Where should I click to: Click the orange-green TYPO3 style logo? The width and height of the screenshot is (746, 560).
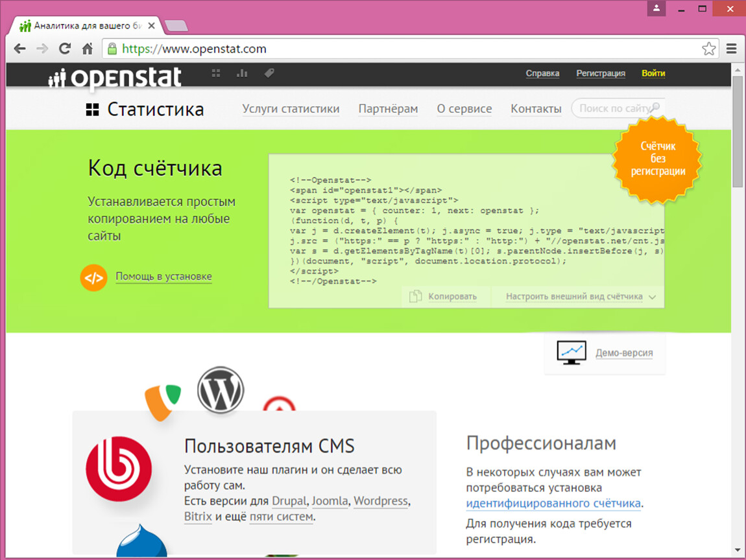coord(163,402)
